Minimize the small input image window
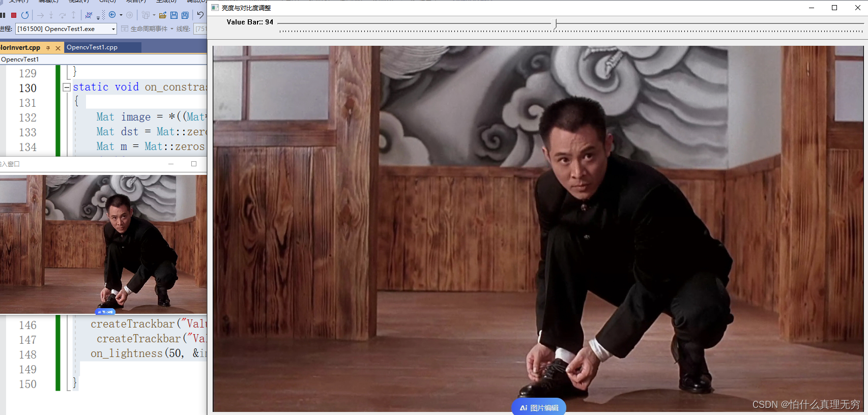Viewport: 868px width, 415px height. pos(171,164)
